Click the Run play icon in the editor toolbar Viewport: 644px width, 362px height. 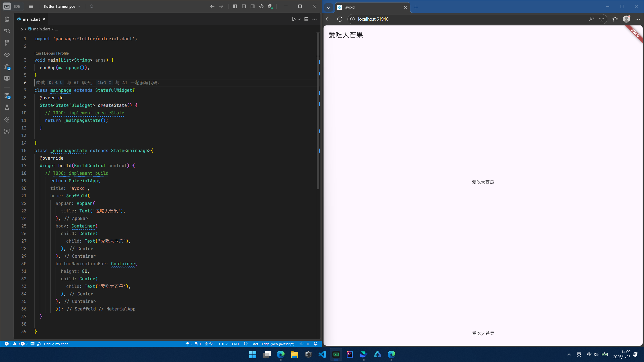(294, 19)
